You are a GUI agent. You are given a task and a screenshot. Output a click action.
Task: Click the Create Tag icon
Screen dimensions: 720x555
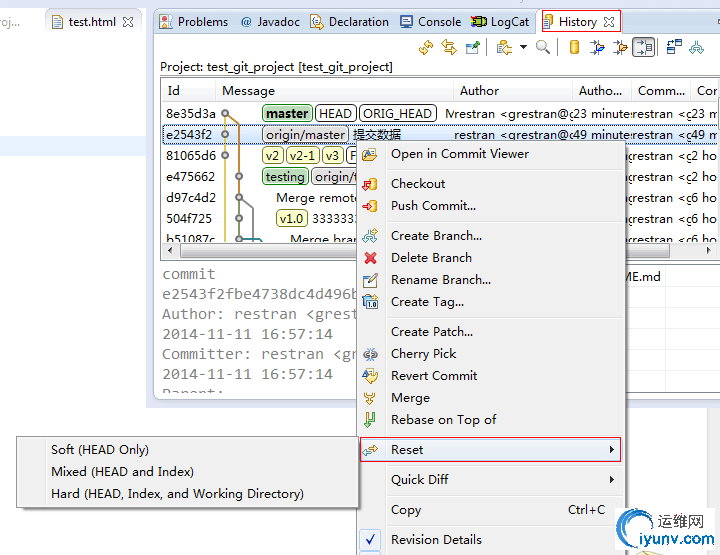click(370, 302)
